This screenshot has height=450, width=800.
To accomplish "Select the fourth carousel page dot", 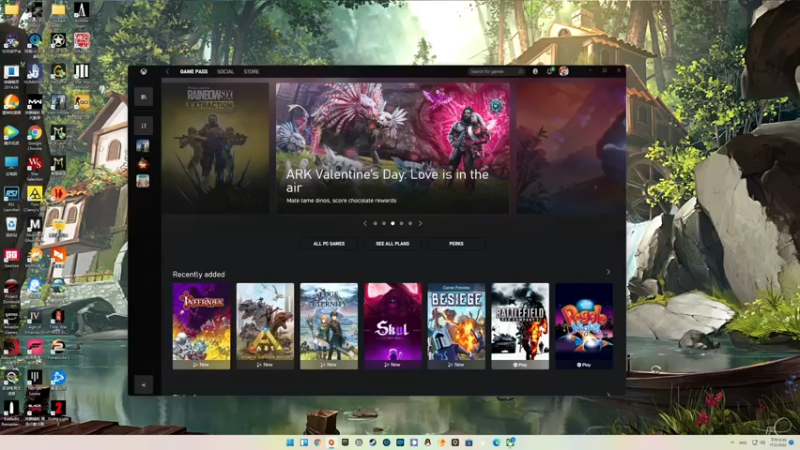I will point(402,223).
